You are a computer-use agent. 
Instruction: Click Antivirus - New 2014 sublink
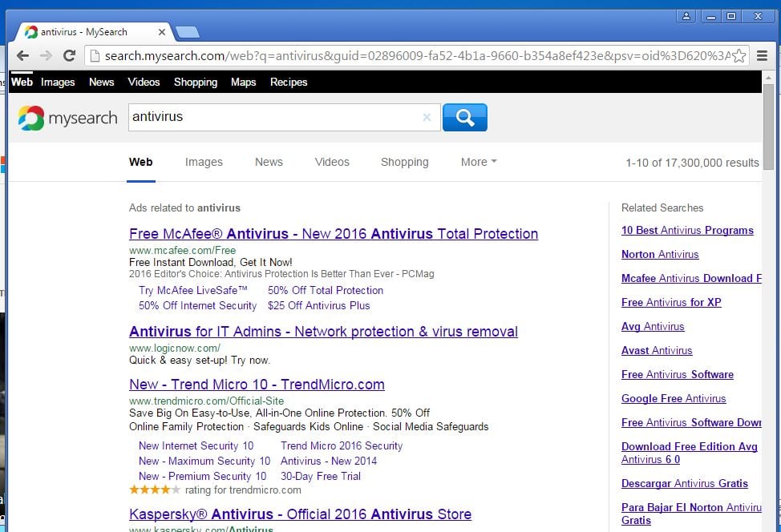coord(329,461)
